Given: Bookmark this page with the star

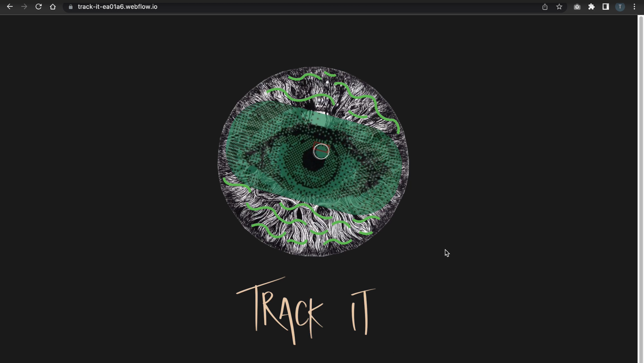Looking at the screenshot, I should (x=559, y=7).
